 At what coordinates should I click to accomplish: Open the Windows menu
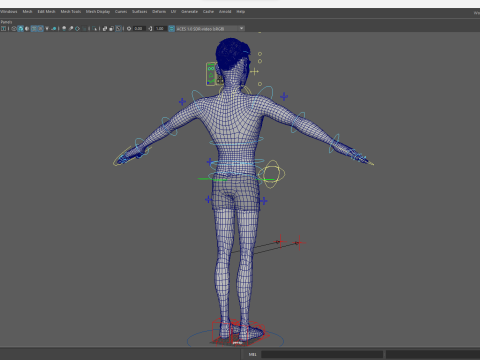pyautogui.click(x=9, y=12)
